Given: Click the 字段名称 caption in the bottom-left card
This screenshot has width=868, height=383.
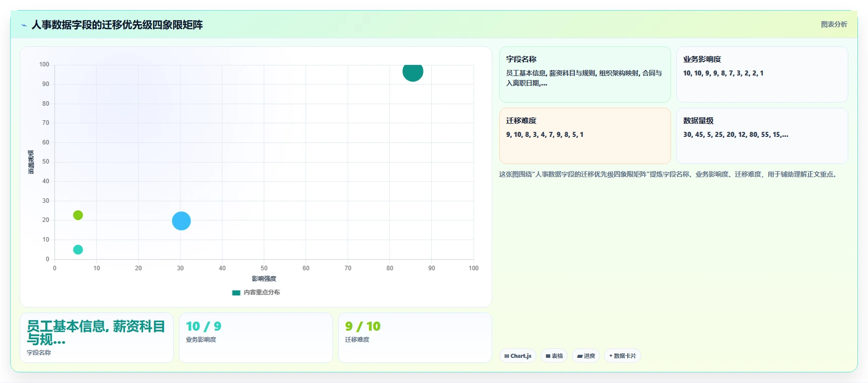Looking at the screenshot, I should 39,353.
